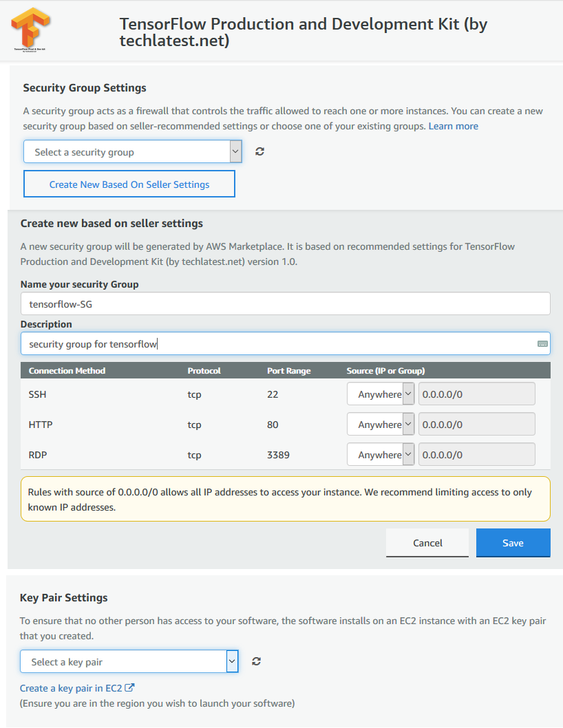Viewport: 563px width, 728px height.
Task: Click into the Description text field
Action: [x=285, y=343]
